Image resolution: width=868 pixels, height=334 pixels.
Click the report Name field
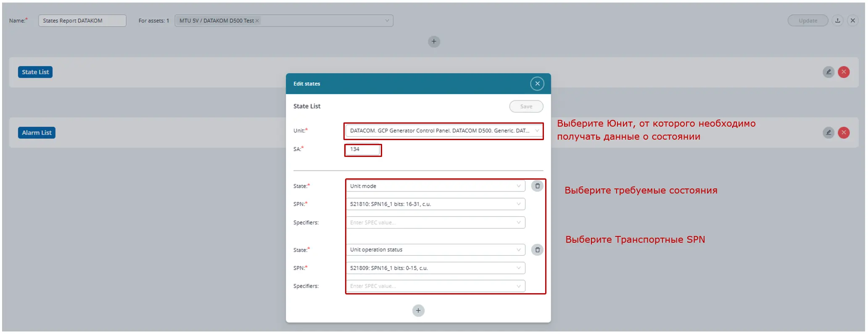(82, 21)
